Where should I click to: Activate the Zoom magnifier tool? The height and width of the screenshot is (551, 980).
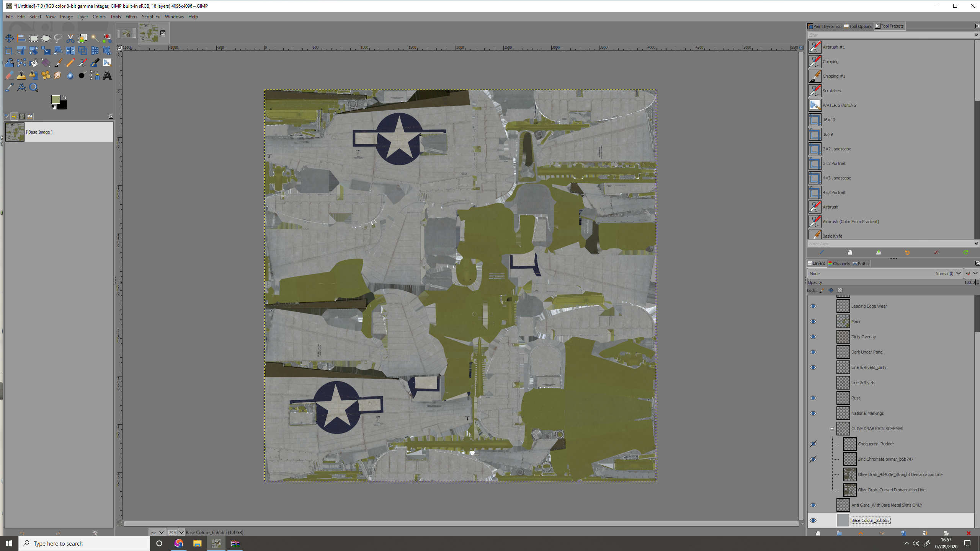[x=34, y=88]
